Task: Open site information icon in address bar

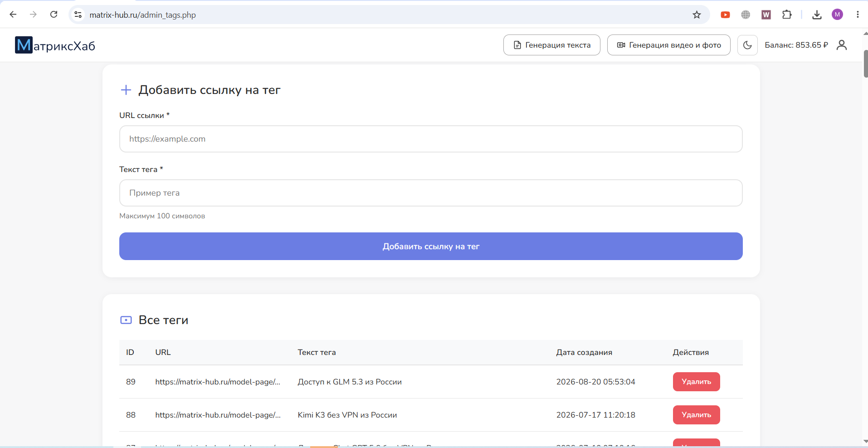Action: (78, 15)
